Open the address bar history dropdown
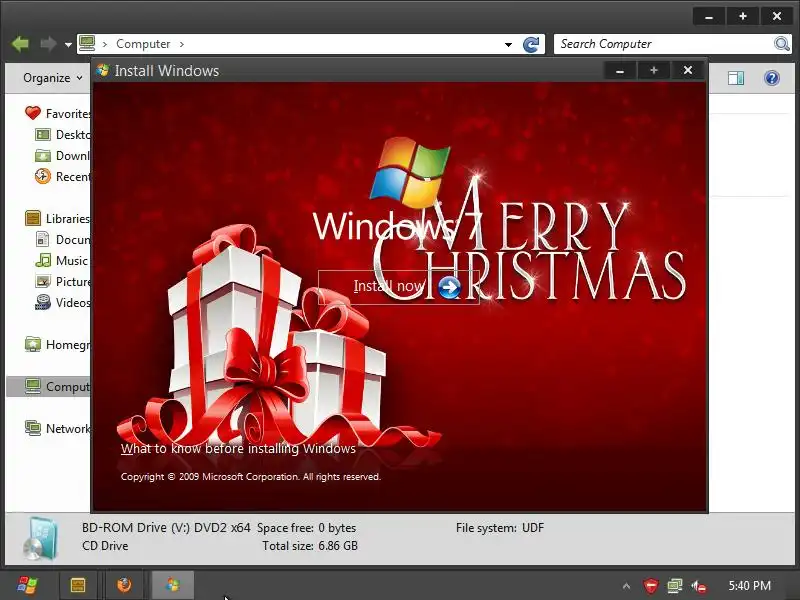 coord(508,44)
